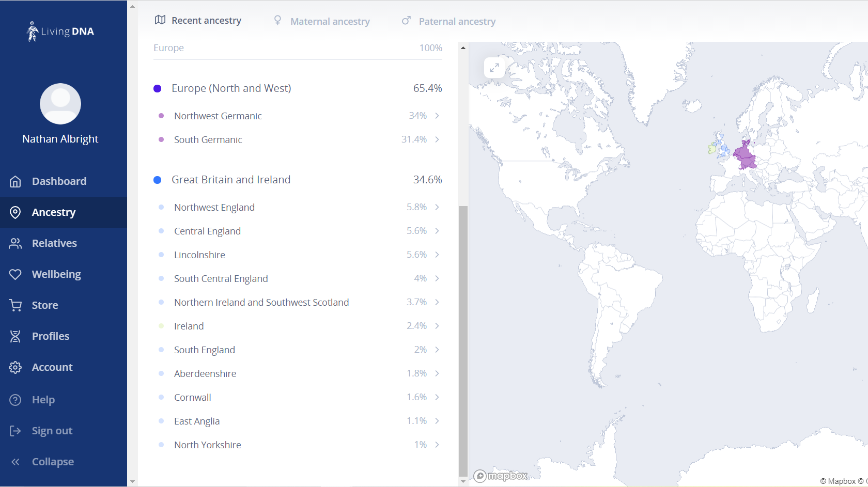Click the Profiles DNA helix icon
Viewport: 868px width, 487px height.
coord(16,336)
